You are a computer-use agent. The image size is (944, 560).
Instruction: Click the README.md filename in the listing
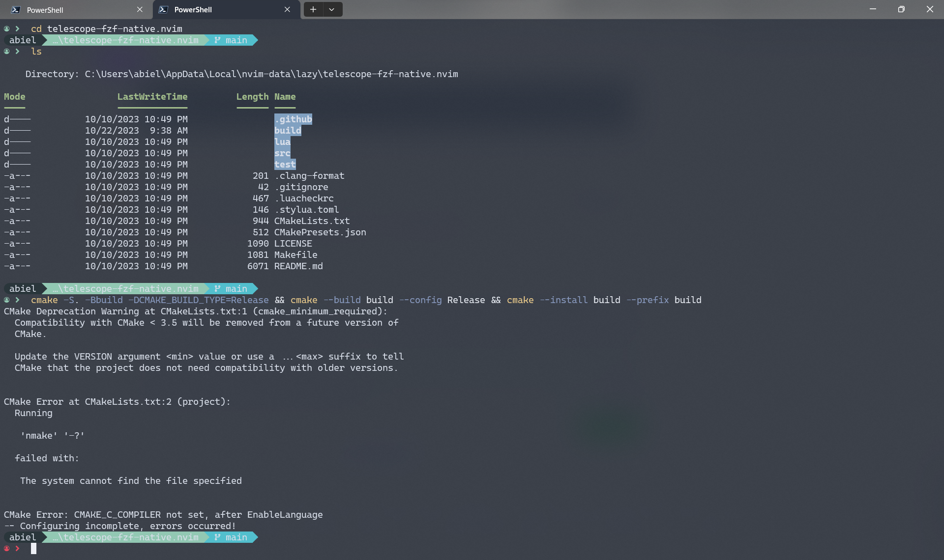(298, 266)
